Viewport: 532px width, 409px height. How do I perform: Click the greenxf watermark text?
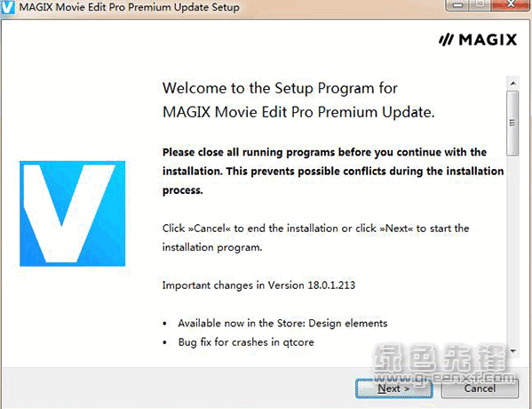[x=444, y=378]
